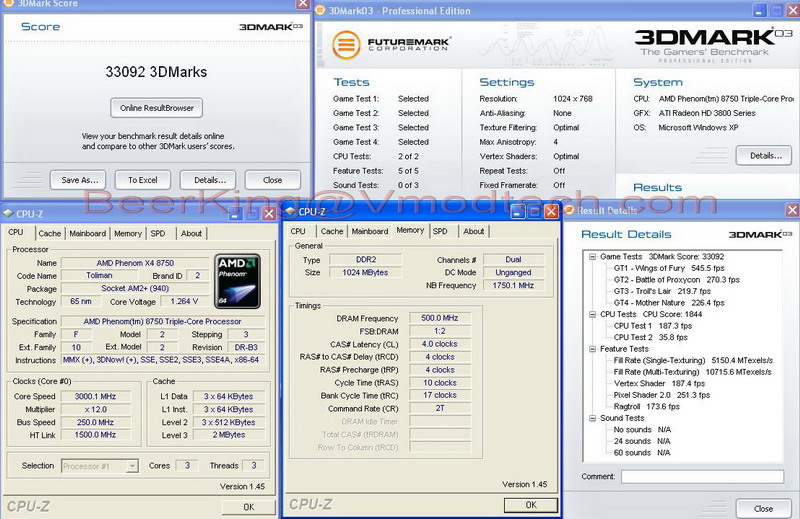Click Close button in the Score window
The image size is (800, 519).
273,180
